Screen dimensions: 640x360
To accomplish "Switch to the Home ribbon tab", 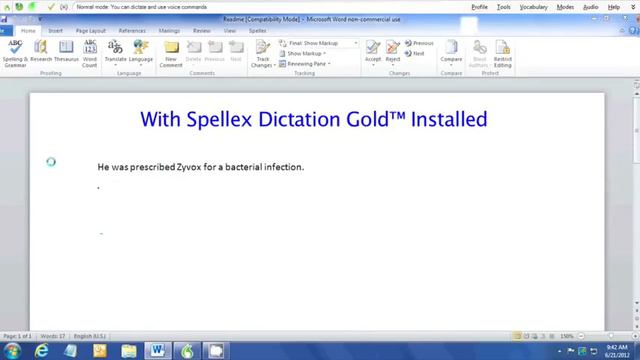I will pyautogui.click(x=28, y=31).
